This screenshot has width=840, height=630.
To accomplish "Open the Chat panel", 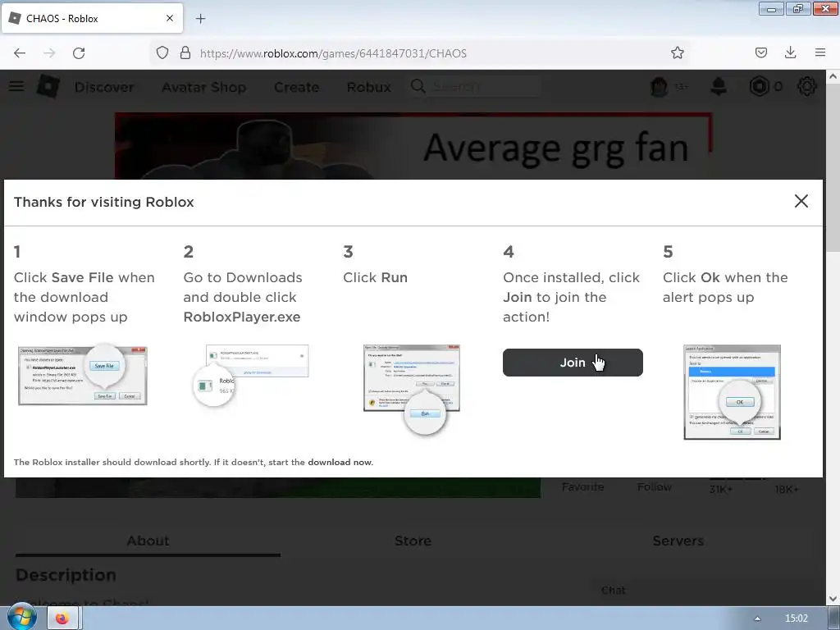I will pyautogui.click(x=614, y=591).
